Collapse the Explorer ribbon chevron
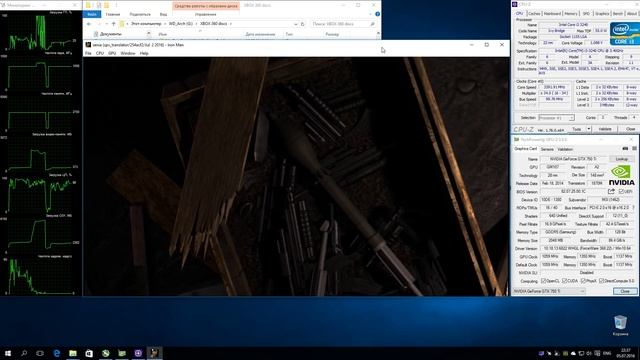 coord(371,14)
